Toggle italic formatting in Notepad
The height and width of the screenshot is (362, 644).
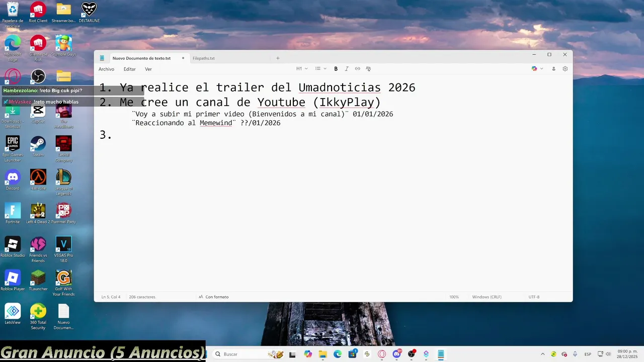coord(347,69)
